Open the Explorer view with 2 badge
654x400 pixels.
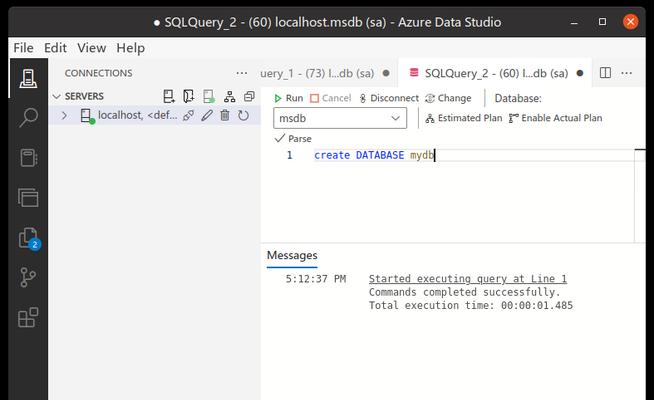click(x=29, y=239)
